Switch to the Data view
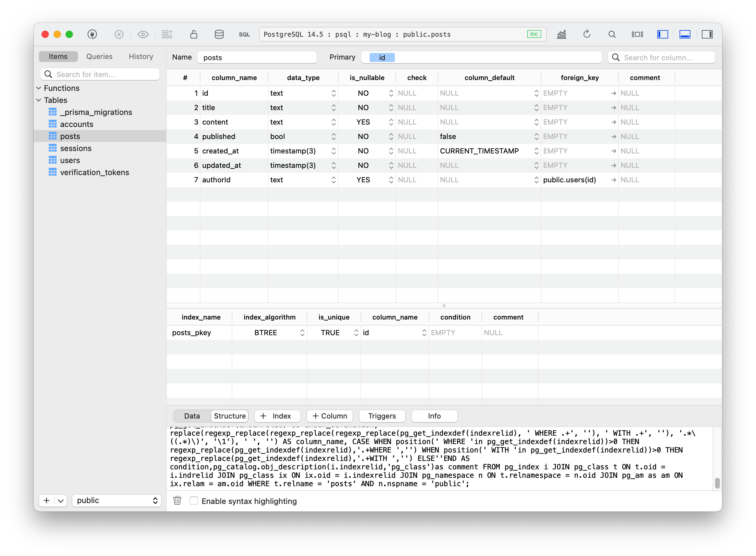 (x=192, y=416)
